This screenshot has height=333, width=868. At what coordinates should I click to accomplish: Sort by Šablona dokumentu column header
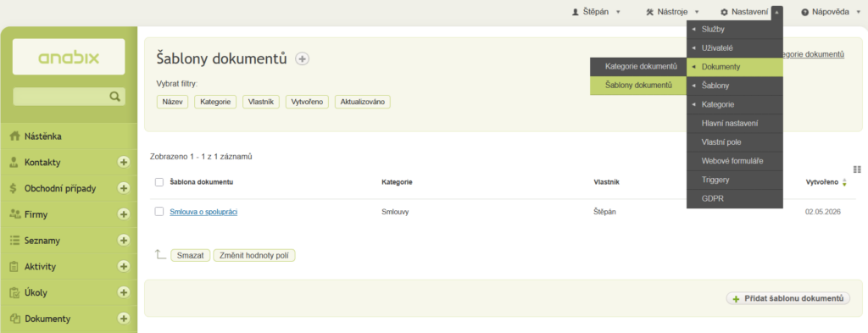(x=201, y=182)
